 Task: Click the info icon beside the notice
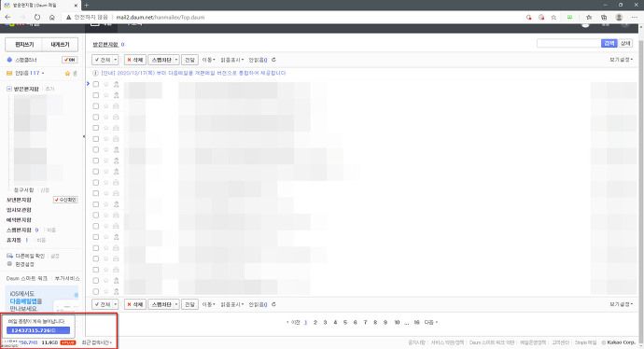tap(95, 73)
